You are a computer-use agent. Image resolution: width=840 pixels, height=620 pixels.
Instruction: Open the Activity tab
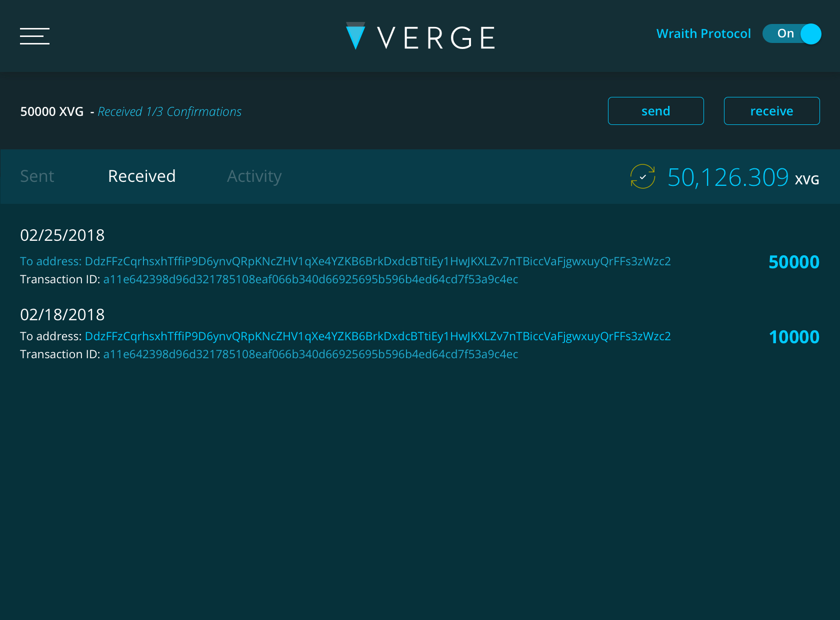point(254,176)
